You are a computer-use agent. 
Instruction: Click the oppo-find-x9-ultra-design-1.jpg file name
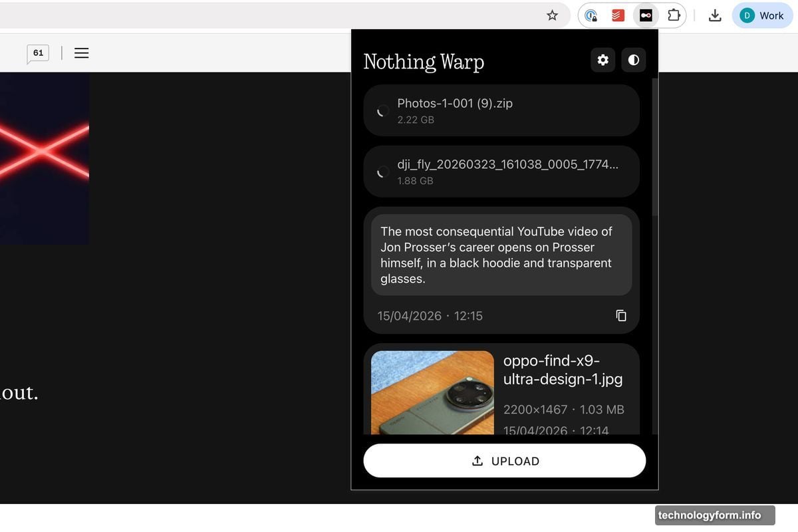click(563, 370)
